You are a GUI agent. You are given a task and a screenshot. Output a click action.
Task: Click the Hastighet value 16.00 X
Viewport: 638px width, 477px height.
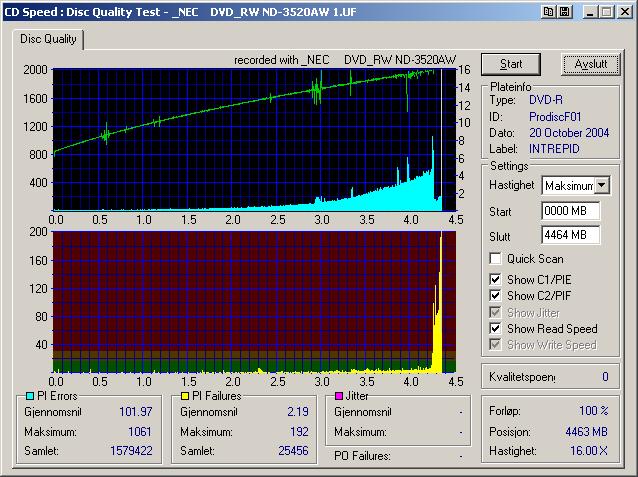point(589,451)
